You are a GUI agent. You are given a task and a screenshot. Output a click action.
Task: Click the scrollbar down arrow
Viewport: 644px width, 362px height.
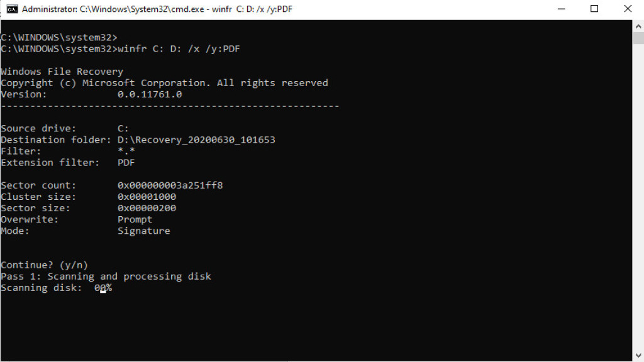[x=638, y=356]
